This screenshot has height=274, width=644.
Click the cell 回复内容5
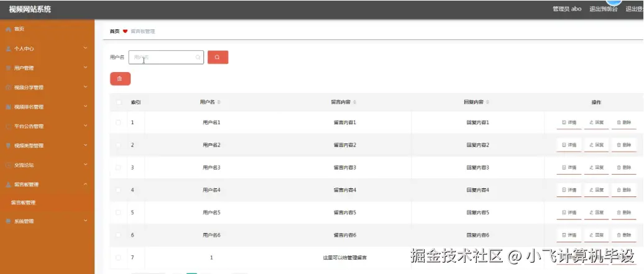477,212
